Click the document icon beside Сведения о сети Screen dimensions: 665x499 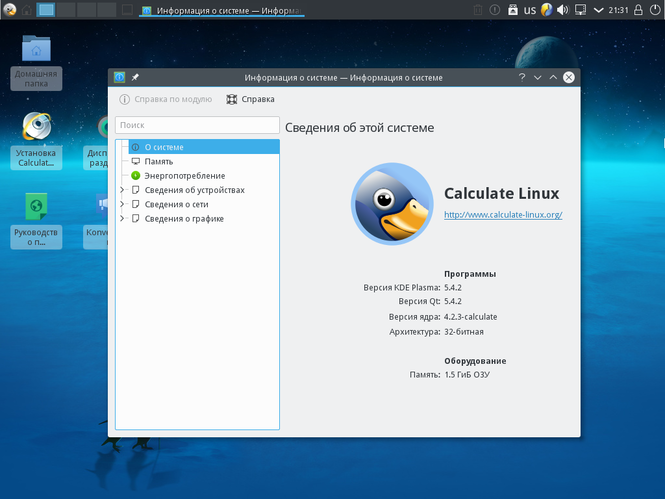click(136, 204)
